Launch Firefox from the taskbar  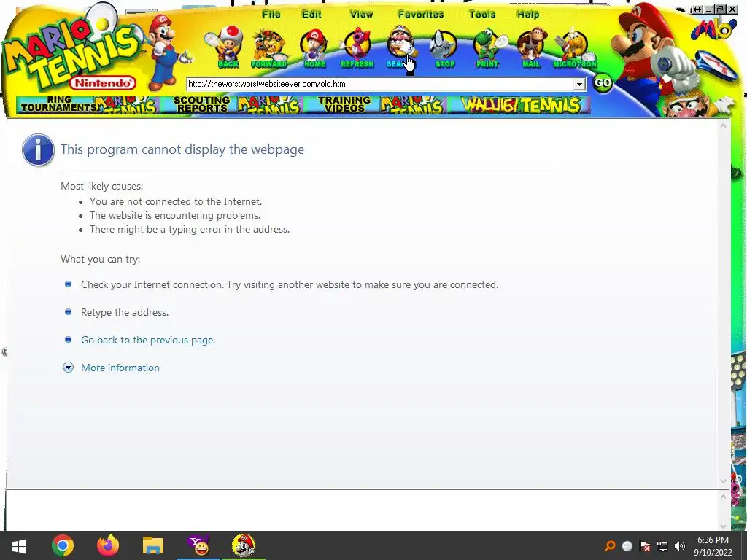tap(108, 545)
